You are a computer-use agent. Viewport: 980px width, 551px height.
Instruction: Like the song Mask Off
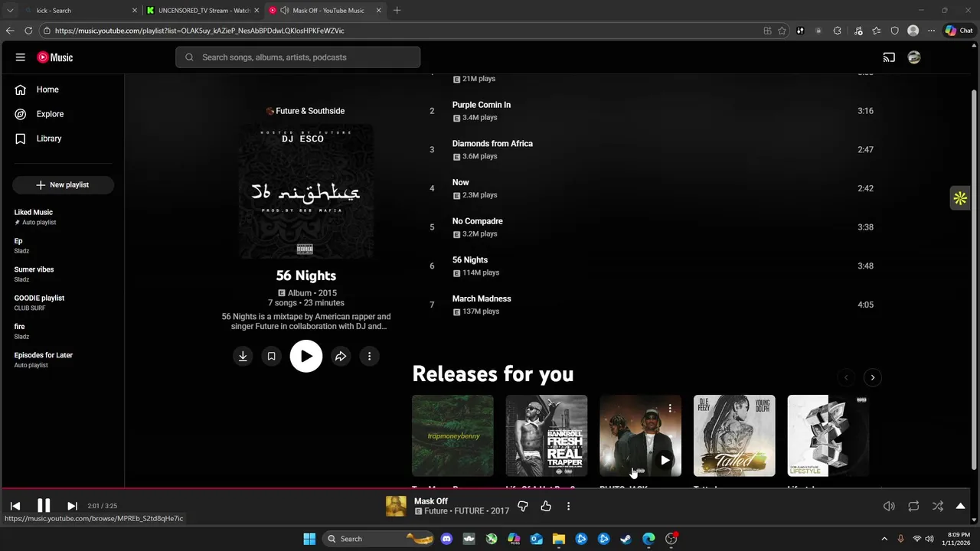click(x=546, y=506)
